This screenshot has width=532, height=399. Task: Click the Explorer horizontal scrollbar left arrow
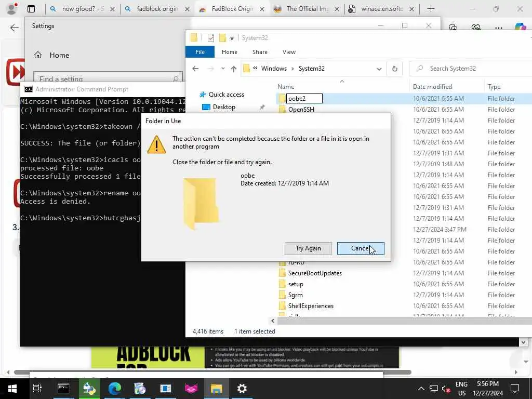(x=273, y=321)
